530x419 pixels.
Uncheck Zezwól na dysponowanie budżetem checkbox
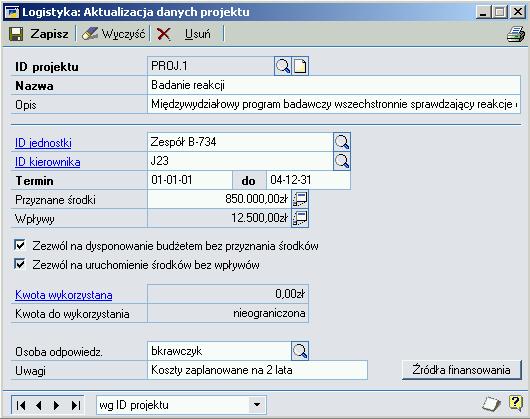(x=20, y=245)
